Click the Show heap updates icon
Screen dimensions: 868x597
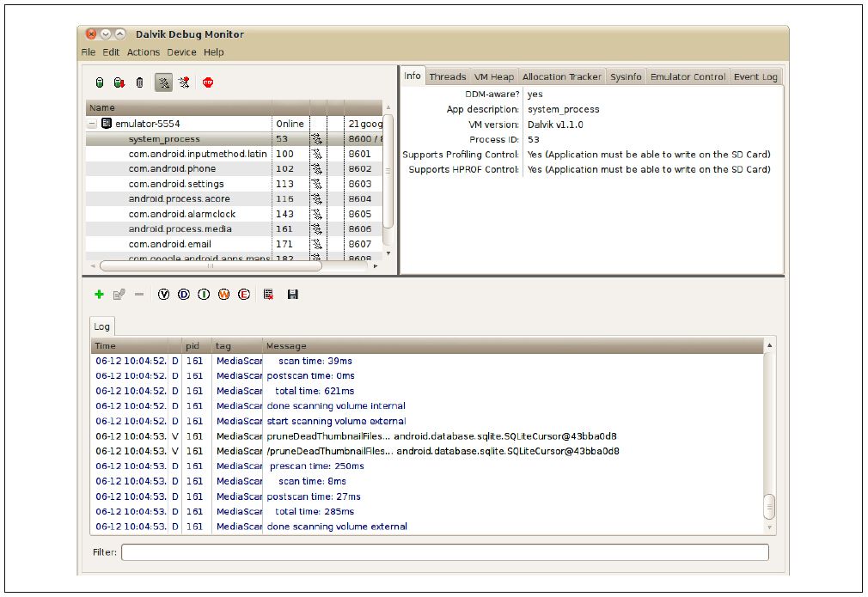100,82
